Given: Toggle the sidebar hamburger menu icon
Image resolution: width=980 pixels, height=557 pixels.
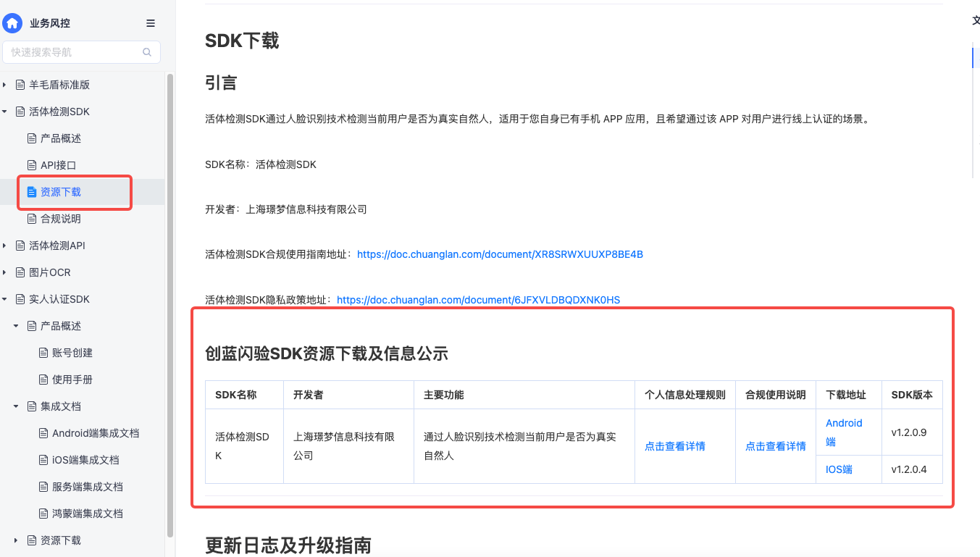Looking at the screenshot, I should click(151, 23).
